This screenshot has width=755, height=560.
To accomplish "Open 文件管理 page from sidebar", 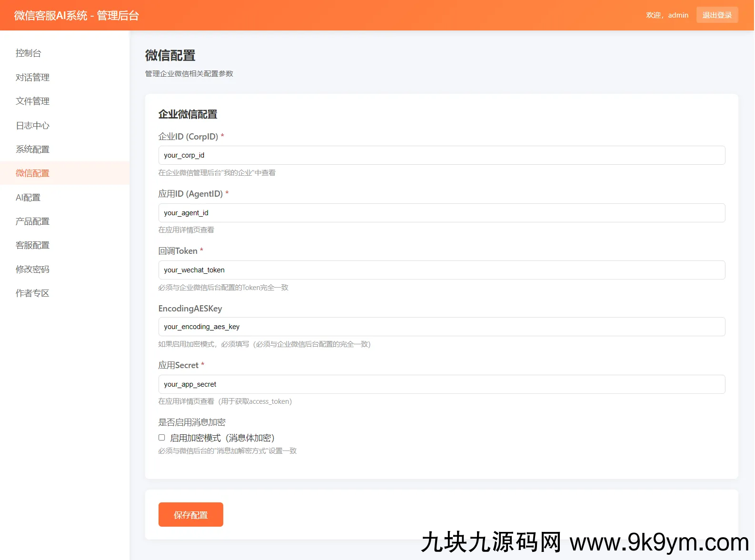I will coord(32,101).
